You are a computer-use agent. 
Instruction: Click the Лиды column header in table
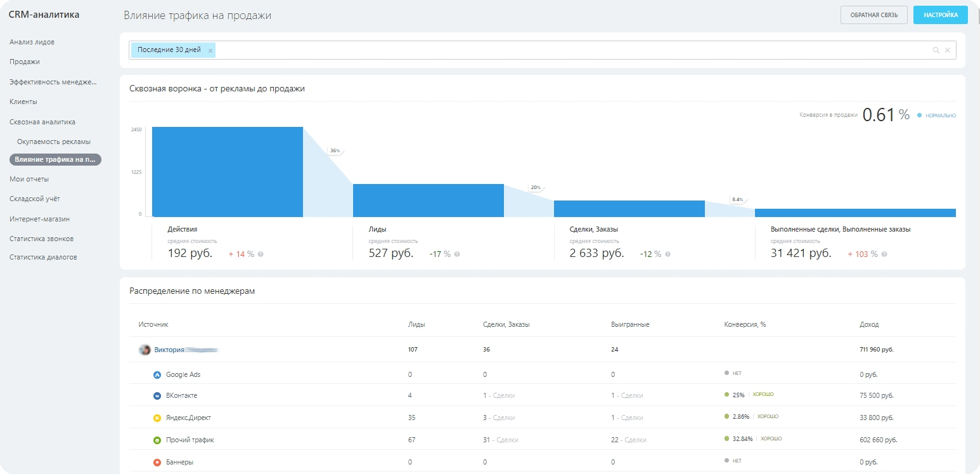pos(416,325)
